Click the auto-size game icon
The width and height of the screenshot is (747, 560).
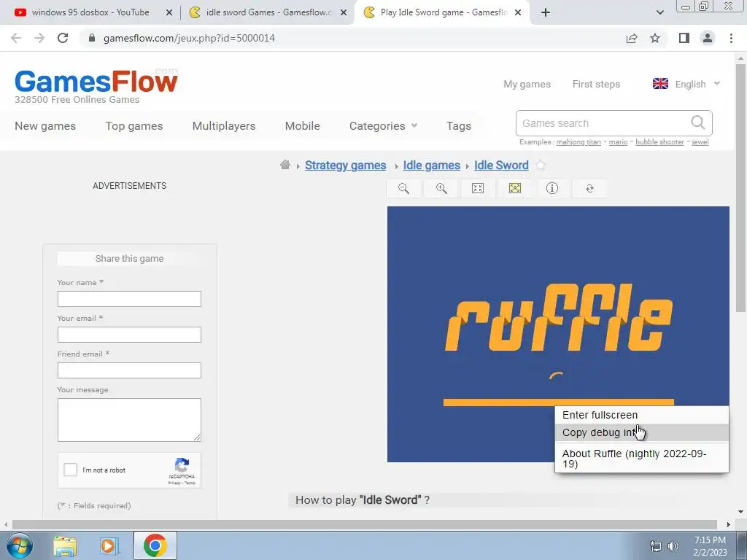pyautogui.click(x=514, y=189)
